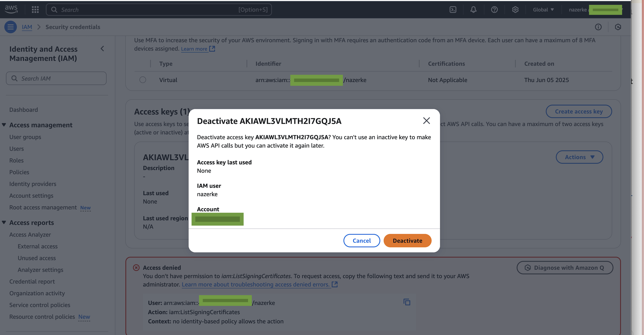
Task: Open the nazerke account menu
Action: (595, 10)
